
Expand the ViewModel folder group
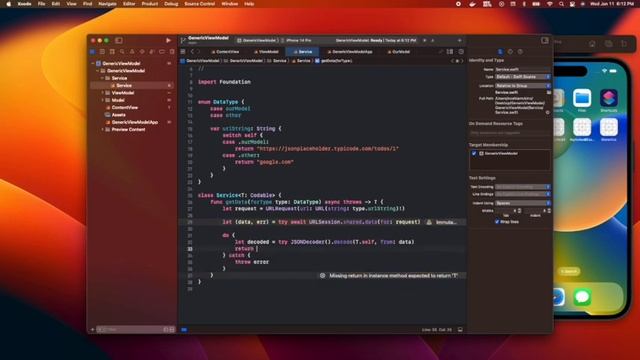pyautogui.click(x=102, y=93)
